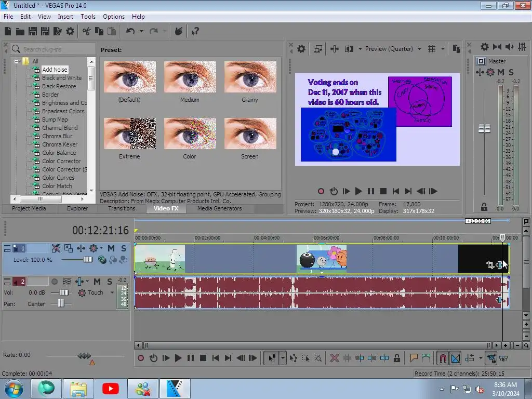This screenshot has width=532, height=399.
Task: Open automation settings arrow on video track 1
Action: click(101, 248)
